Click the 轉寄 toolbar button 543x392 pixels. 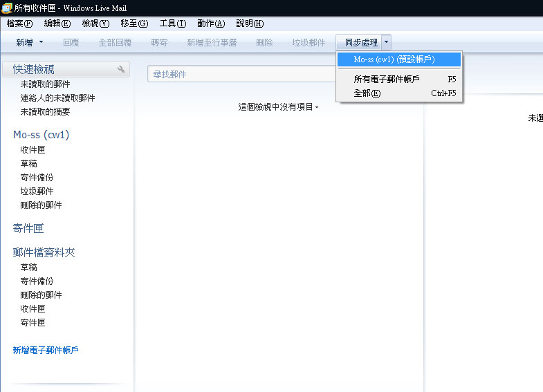point(159,43)
